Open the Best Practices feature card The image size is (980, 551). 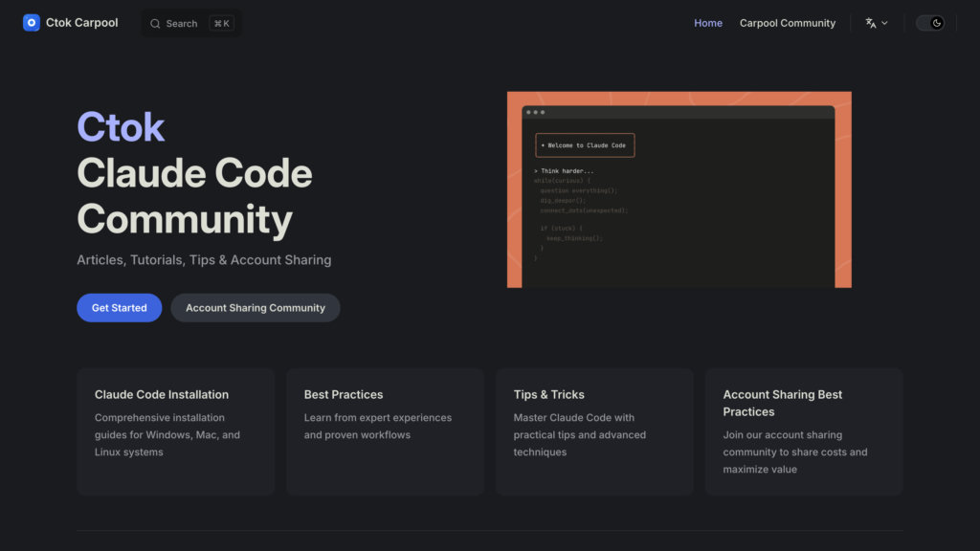click(385, 431)
